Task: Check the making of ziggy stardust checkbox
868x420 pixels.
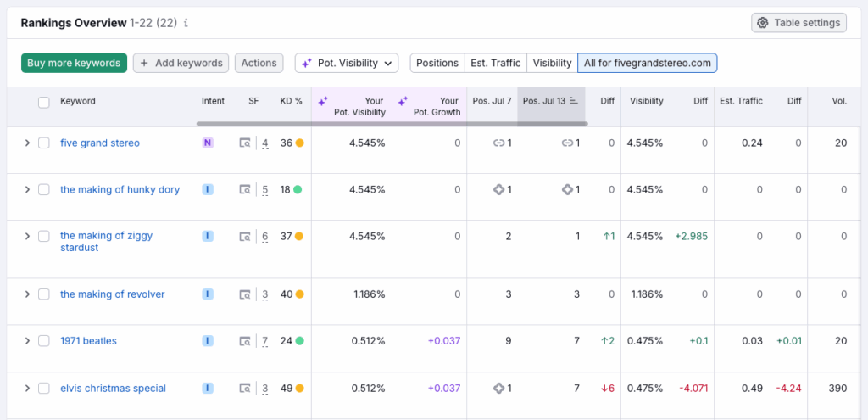Action: click(44, 236)
